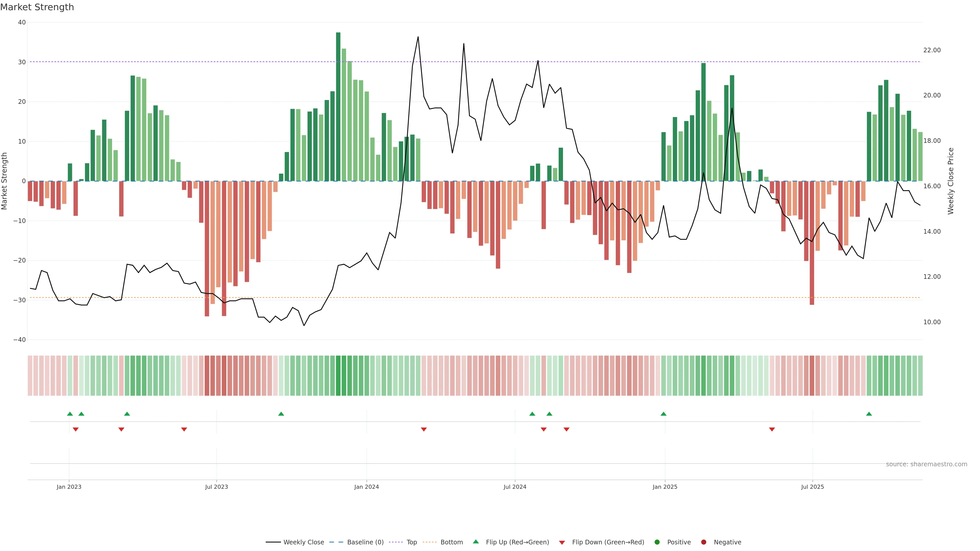Click flip-down marker between Jan 2025 and Jul 2025
The width and height of the screenshot is (980, 551).
(x=772, y=429)
